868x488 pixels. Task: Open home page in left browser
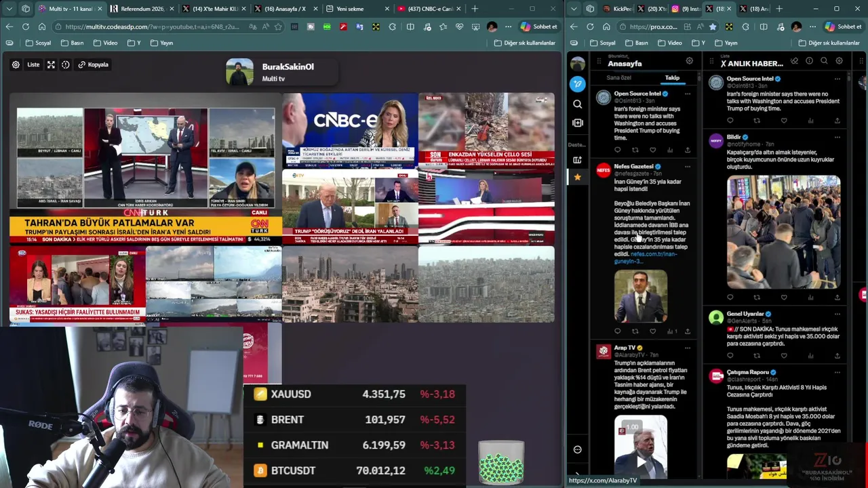pos(42,26)
